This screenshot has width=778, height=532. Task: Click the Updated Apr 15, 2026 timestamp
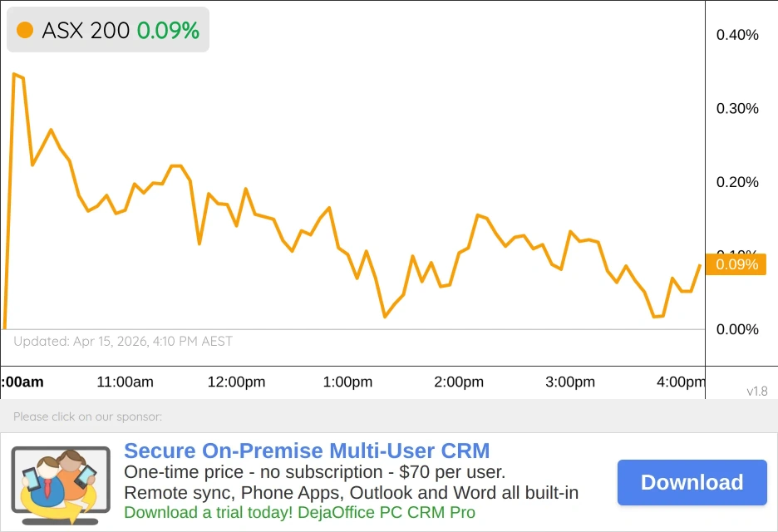123,342
